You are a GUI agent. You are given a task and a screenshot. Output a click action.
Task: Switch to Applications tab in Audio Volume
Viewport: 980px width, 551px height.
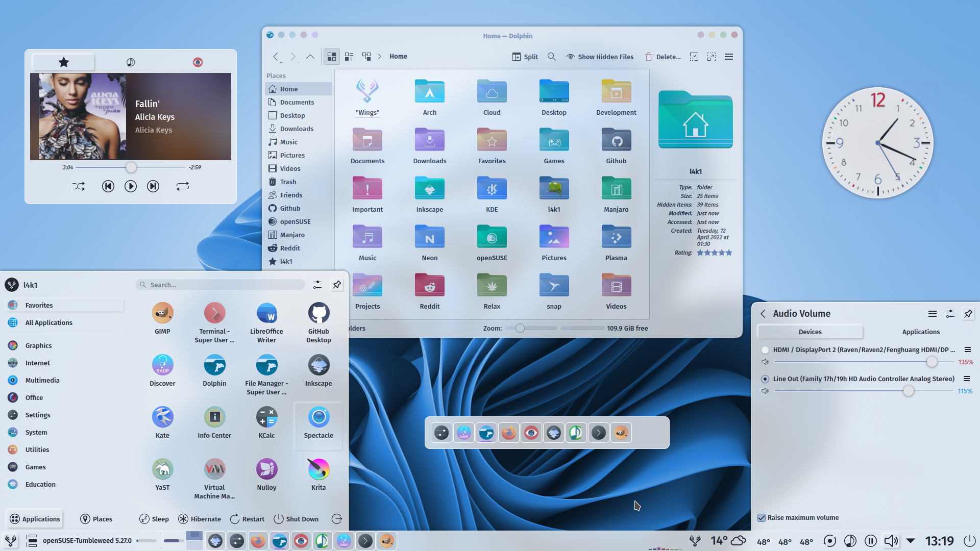coord(921,332)
